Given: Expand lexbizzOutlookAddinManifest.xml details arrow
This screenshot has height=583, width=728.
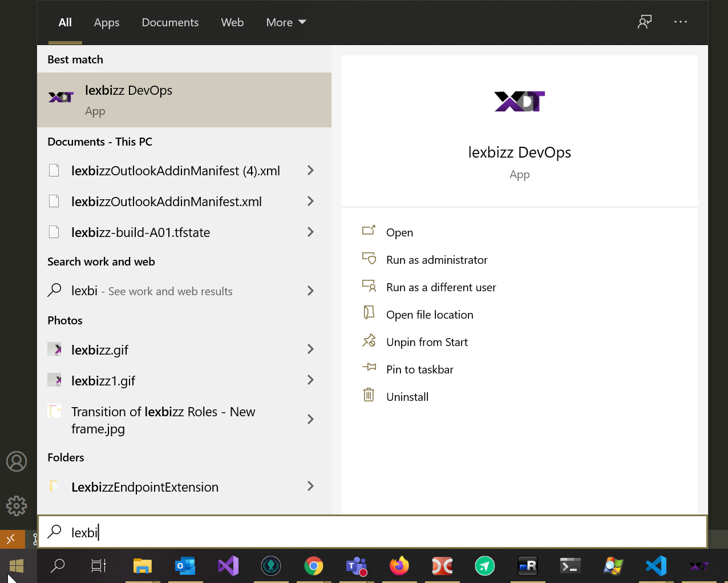Looking at the screenshot, I should [x=310, y=201].
